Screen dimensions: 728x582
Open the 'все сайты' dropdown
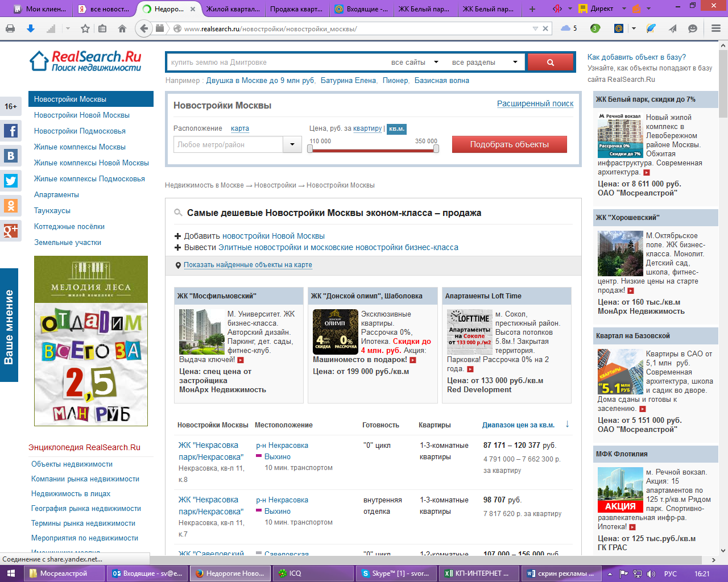[415, 63]
